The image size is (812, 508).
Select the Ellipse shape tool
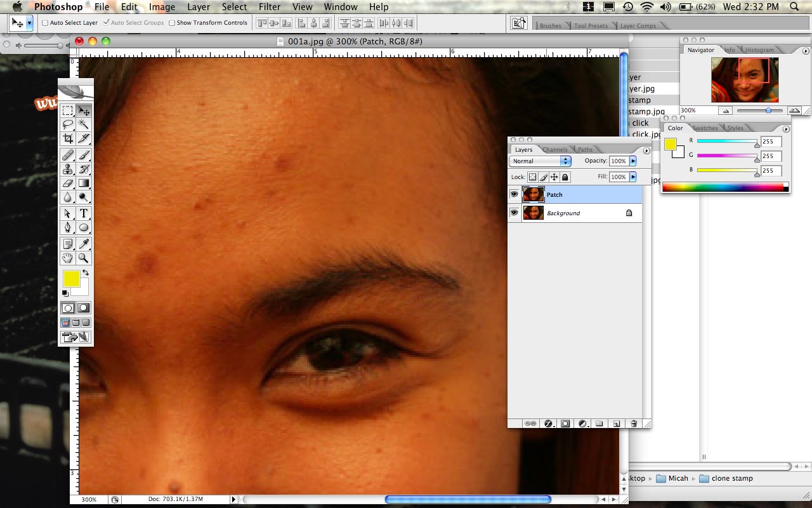pyautogui.click(x=83, y=227)
